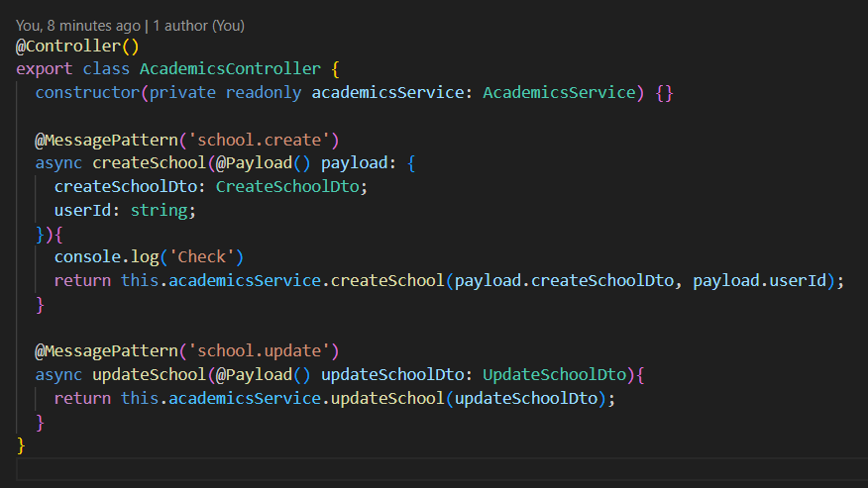868x488 pixels.
Task: Click the @Payload decorator in createSchool signature
Action: (254, 162)
